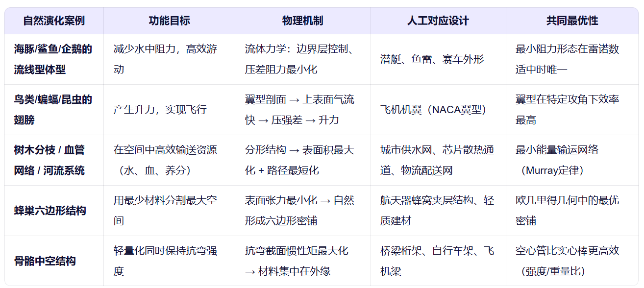
Task: Click the 流体力学：边界层控制 cell
Action: [x=302, y=59]
